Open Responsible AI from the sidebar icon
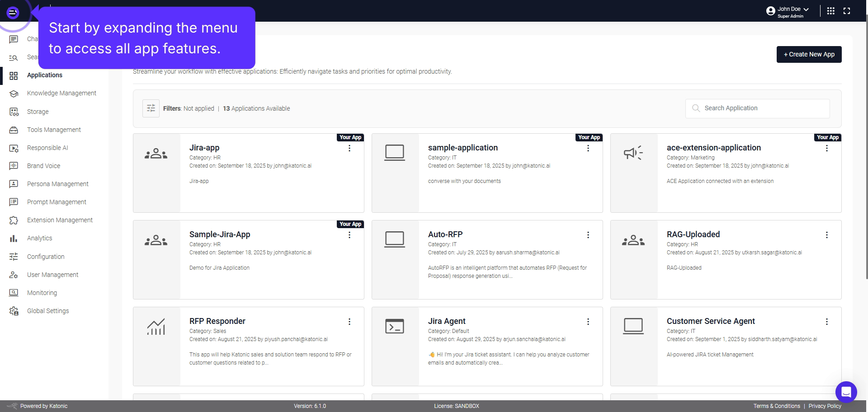 [x=14, y=148]
